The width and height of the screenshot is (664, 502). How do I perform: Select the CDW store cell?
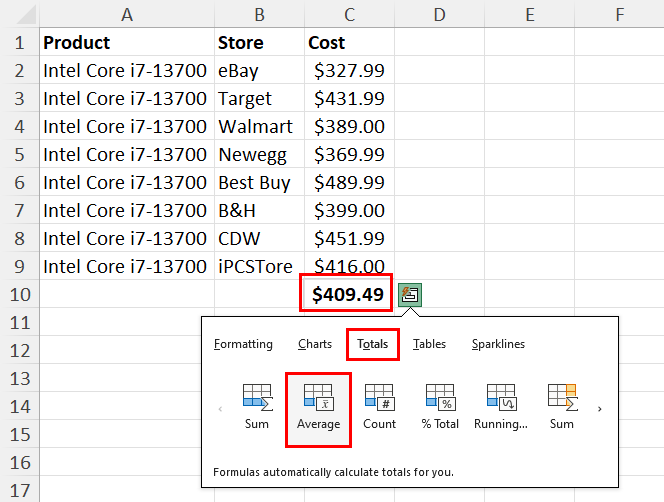(x=260, y=239)
